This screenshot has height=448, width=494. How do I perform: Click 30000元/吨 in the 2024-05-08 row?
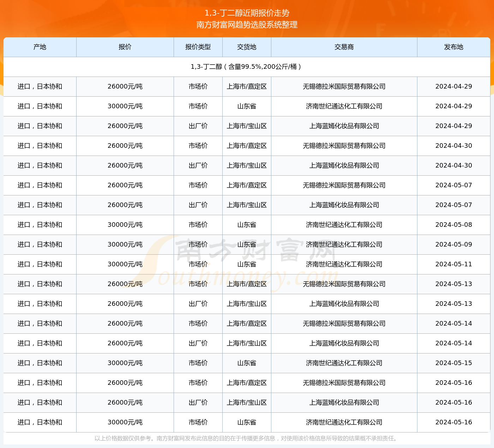125,225
